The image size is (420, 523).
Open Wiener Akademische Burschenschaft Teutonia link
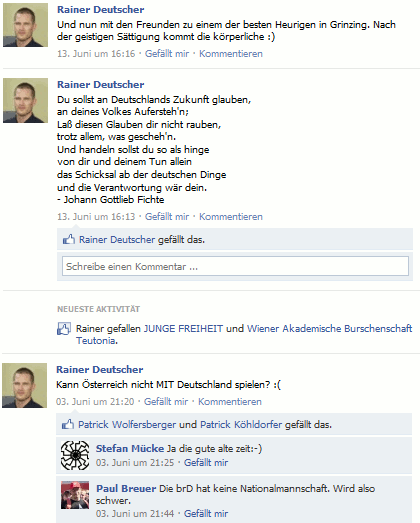[x=244, y=335]
